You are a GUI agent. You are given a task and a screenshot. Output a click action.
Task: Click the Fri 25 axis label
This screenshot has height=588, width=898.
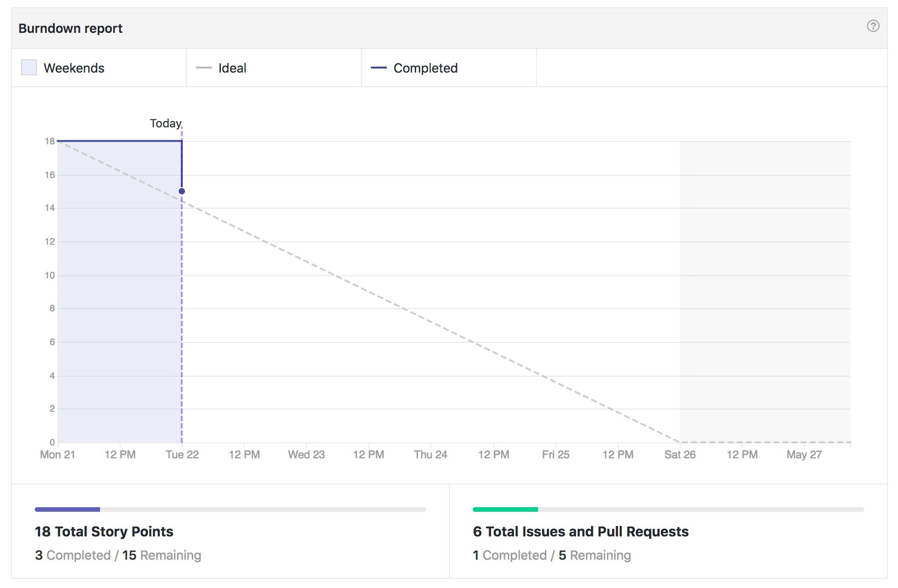pyautogui.click(x=555, y=455)
